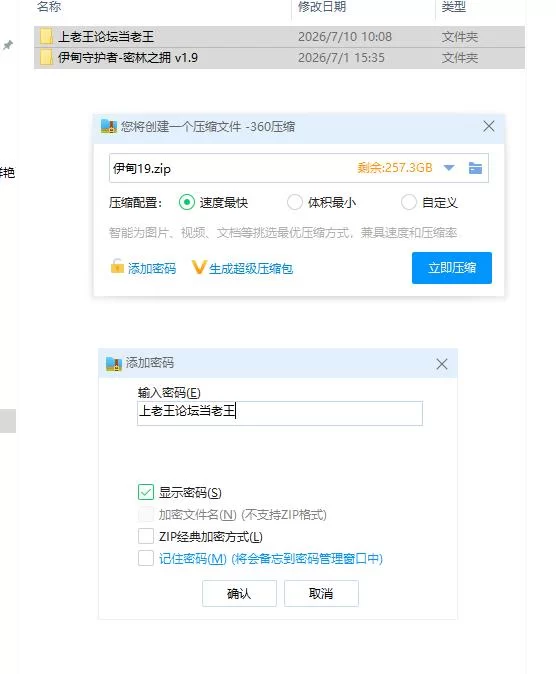The image size is (556, 674).
Task: Check the 记住密码(M) checkbox
Action: coord(146,558)
